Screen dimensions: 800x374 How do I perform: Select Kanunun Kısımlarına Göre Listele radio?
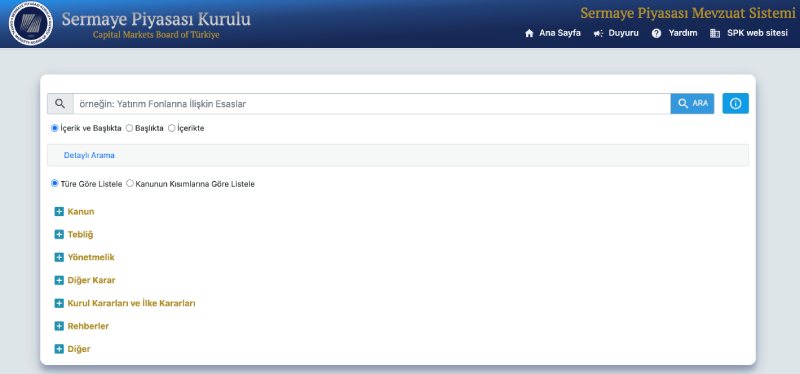[x=130, y=183]
